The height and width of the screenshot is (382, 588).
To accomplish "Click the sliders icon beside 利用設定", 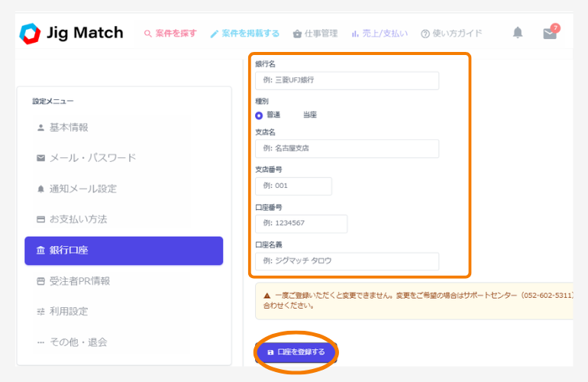I will click(41, 312).
